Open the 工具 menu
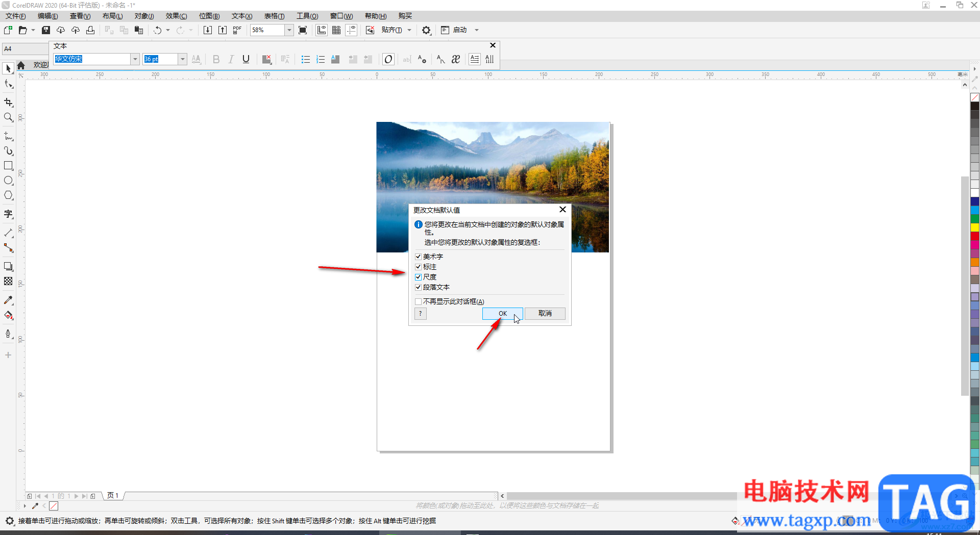Image resolution: width=980 pixels, height=535 pixels. pyautogui.click(x=307, y=16)
